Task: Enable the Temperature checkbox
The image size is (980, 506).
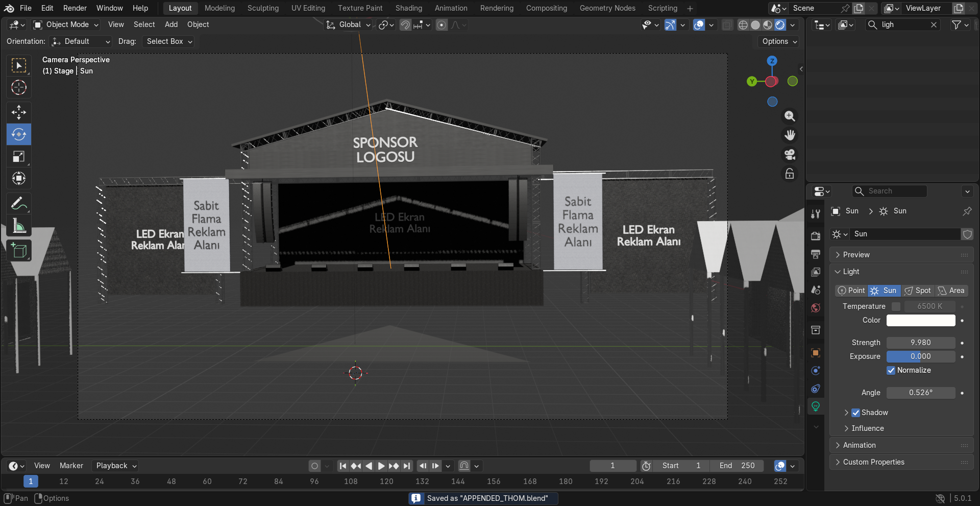Action: point(896,306)
